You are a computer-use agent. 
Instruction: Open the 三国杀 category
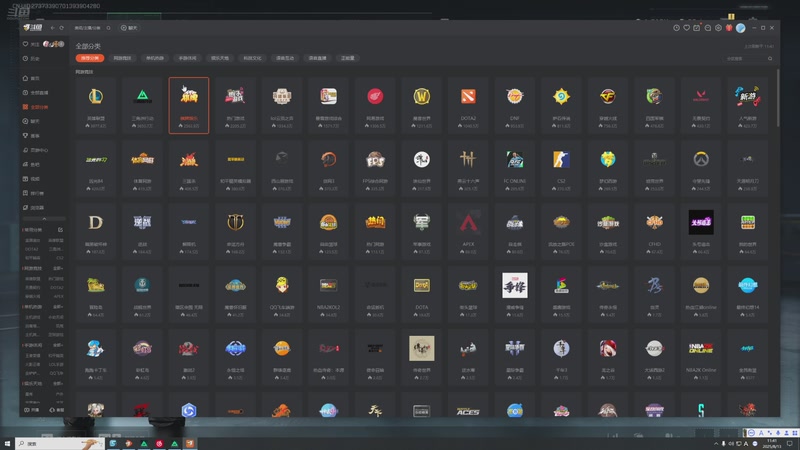189,168
